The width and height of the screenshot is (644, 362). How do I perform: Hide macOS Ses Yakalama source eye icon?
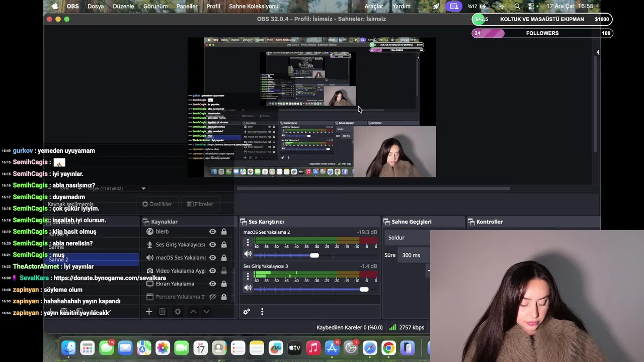pos(212,258)
